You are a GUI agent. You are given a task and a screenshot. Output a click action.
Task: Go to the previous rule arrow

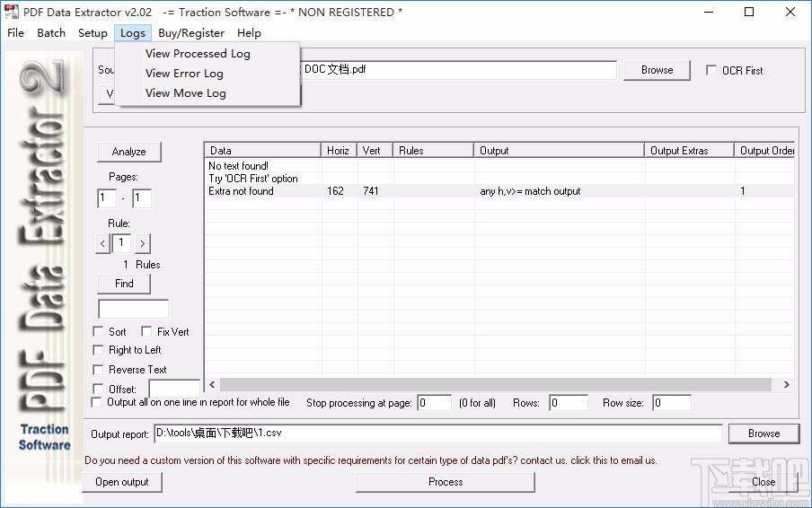(x=102, y=243)
